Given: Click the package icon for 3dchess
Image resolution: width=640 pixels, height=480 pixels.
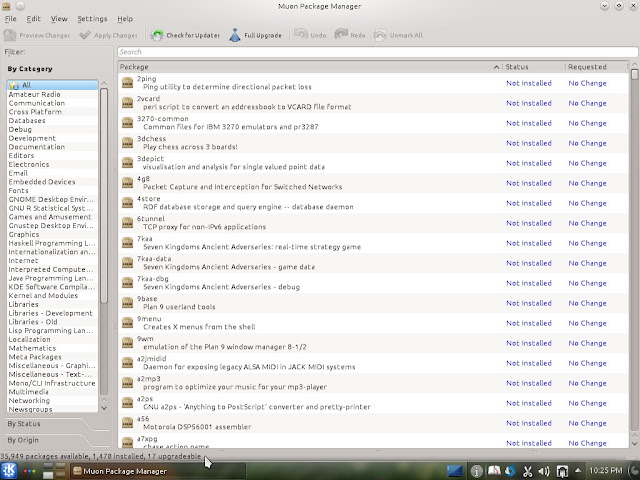Looking at the screenshot, I should (x=128, y=143).
